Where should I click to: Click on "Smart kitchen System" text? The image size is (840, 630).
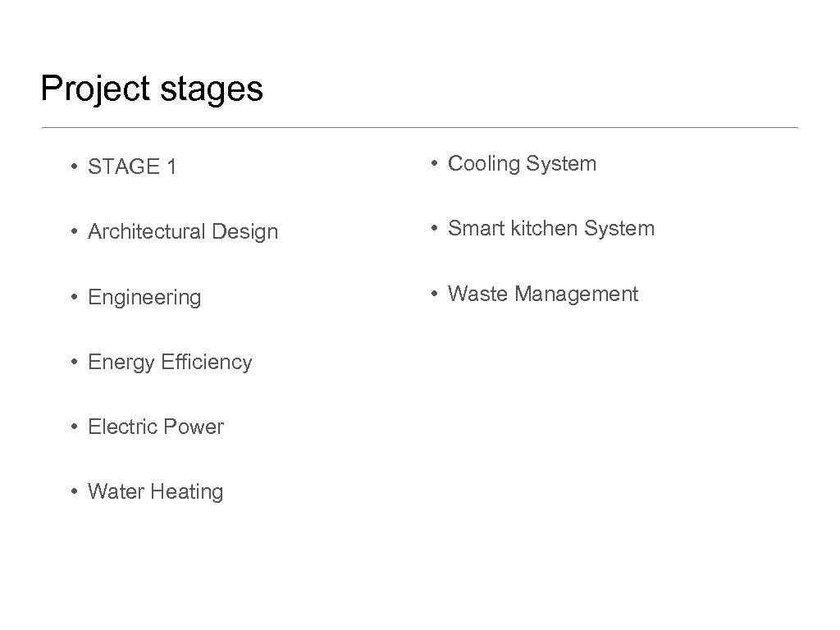coord(551,229)
